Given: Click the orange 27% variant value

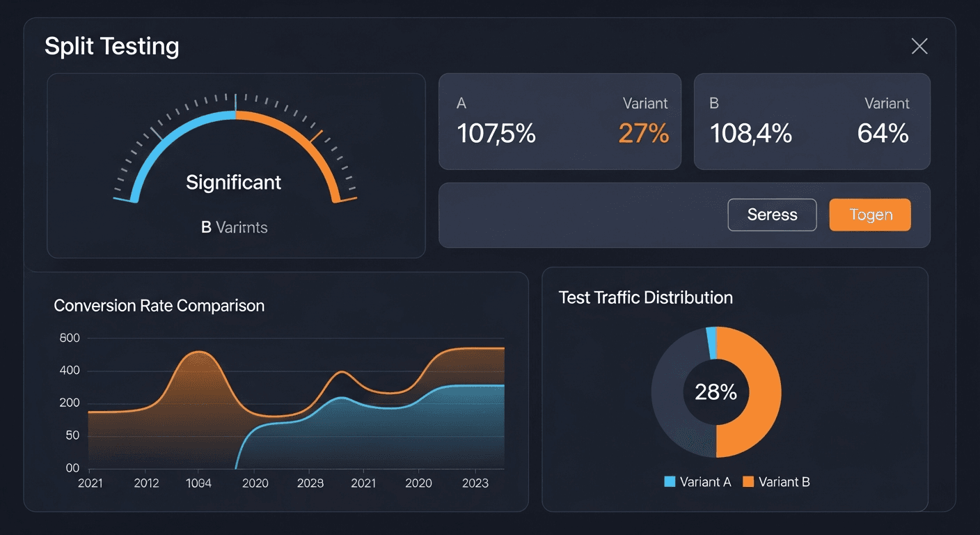Looking at the screenshot, I should tap(643, 133).
